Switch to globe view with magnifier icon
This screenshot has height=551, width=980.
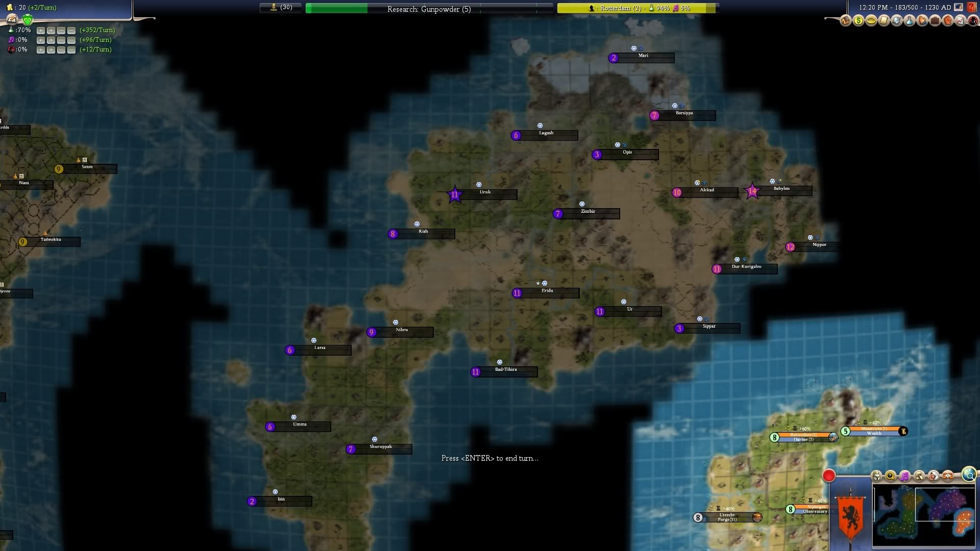pyautogui.click(x=969, y=474)
